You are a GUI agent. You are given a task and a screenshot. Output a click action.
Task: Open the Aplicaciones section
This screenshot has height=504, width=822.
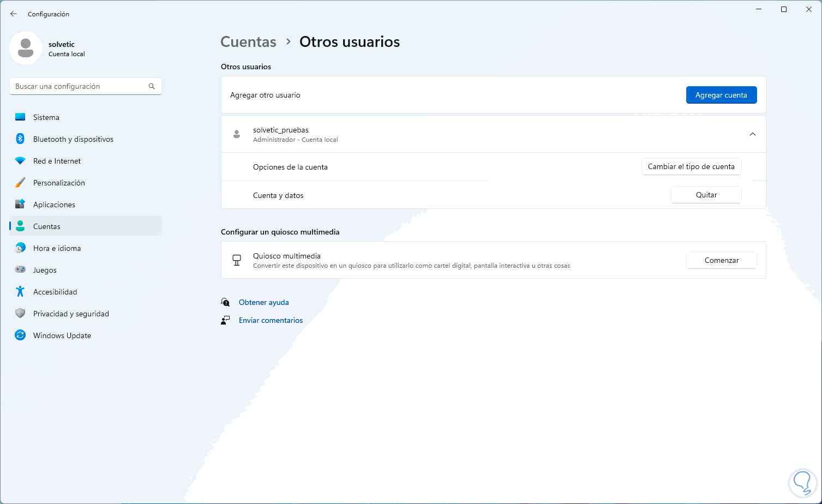[x=86, y=205]
